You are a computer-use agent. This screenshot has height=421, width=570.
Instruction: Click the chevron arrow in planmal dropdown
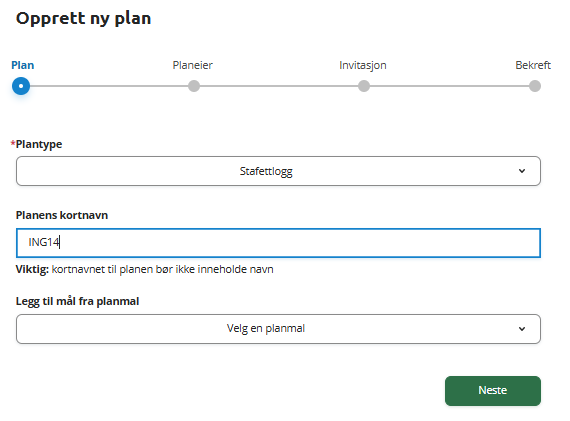point(522,329)
